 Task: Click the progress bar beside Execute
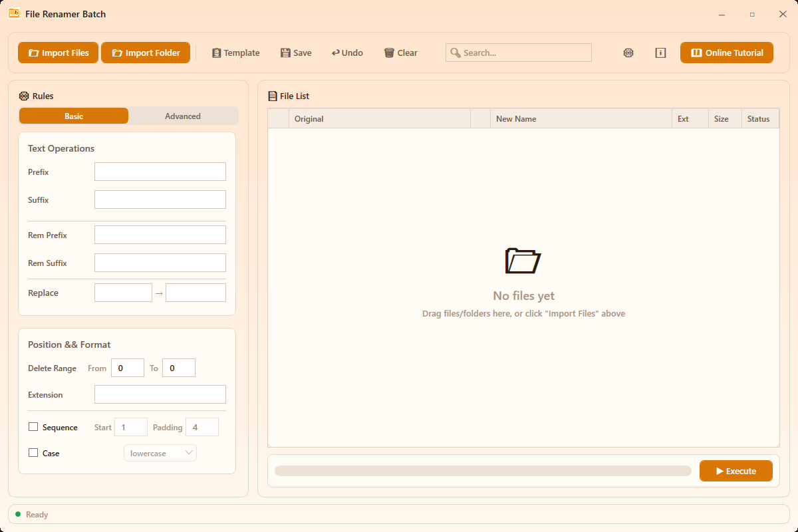tap(483, 471)
